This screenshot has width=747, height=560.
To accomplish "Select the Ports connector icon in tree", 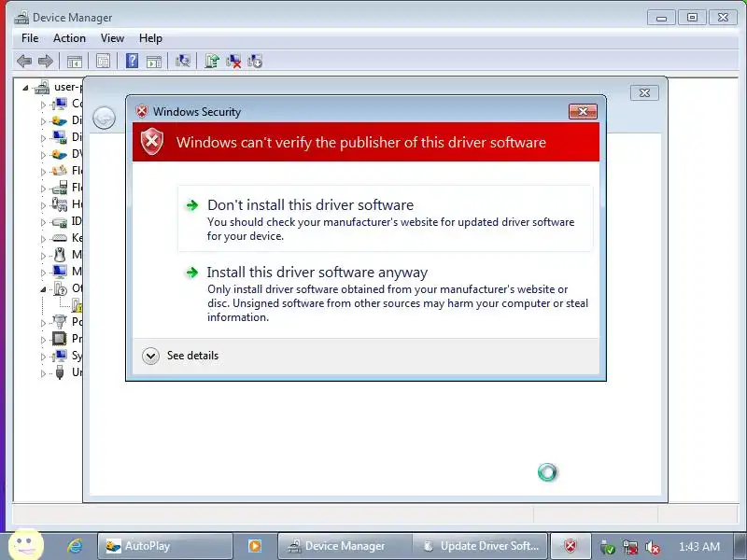I will [59, 322].
